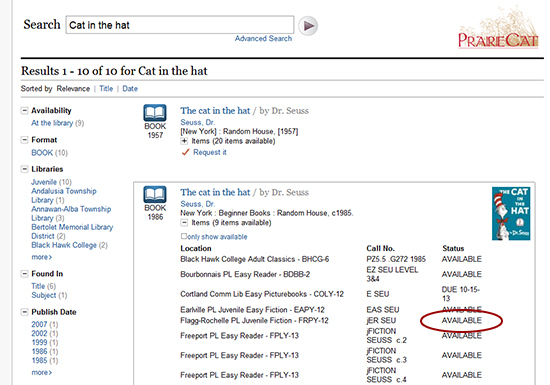Select Bourbonnais PL Easy Reader row
The height and width of the screenshot is (385, 550).
(x=331, y=274)
